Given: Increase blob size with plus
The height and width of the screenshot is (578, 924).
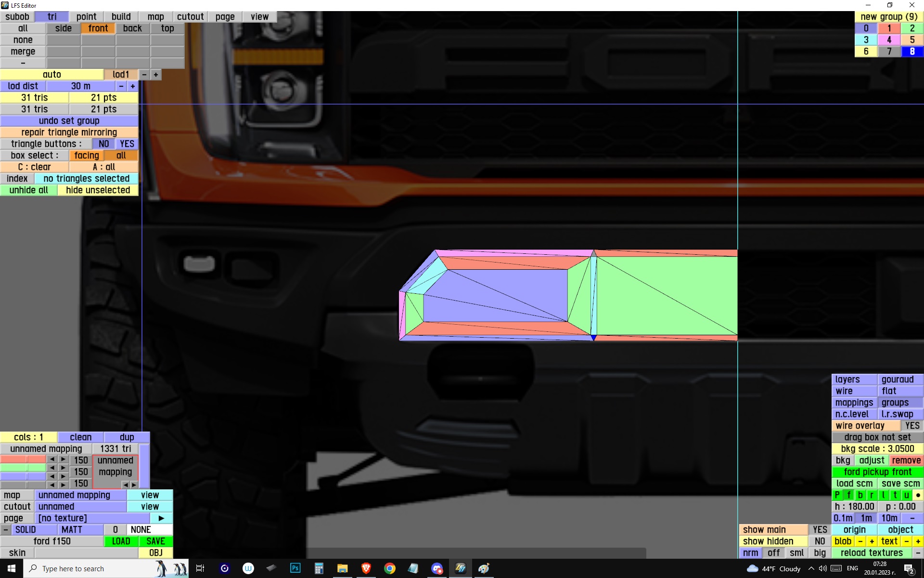Looking at the screenshot, I should click(x=872, y=541).
